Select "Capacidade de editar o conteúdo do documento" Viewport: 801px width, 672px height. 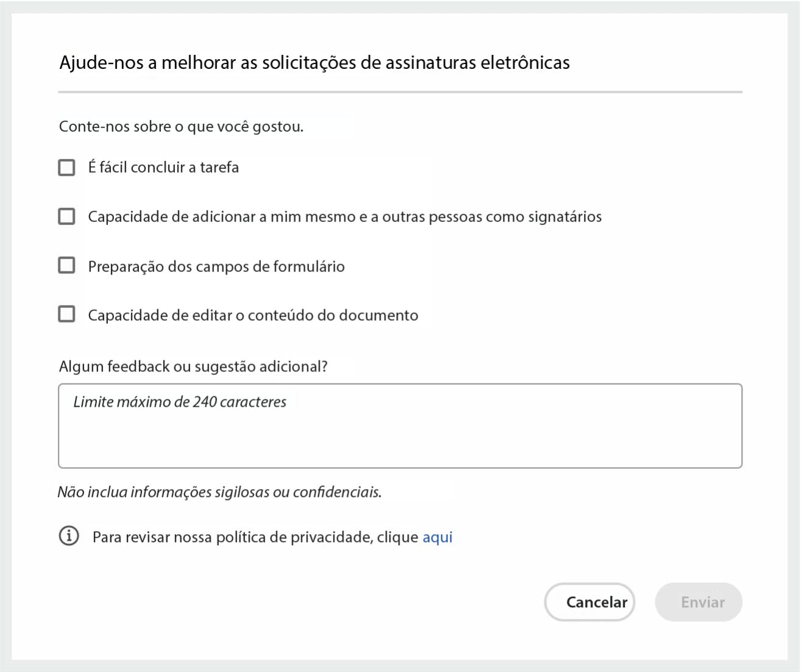66,314
